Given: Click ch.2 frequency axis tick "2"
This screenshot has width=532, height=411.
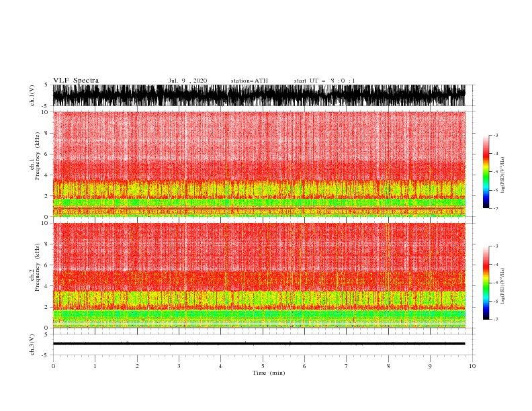Looking at the screenshot, I should 46,307.
